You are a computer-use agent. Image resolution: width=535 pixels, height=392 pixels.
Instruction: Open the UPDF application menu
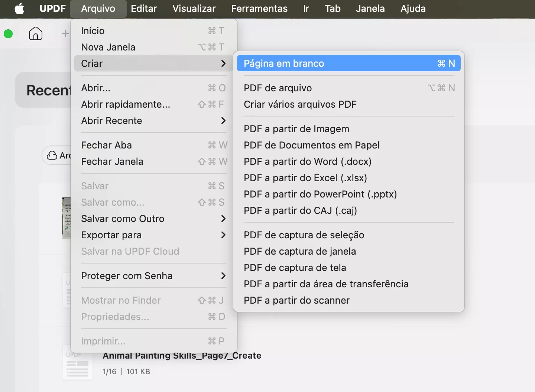click(52, 8)
